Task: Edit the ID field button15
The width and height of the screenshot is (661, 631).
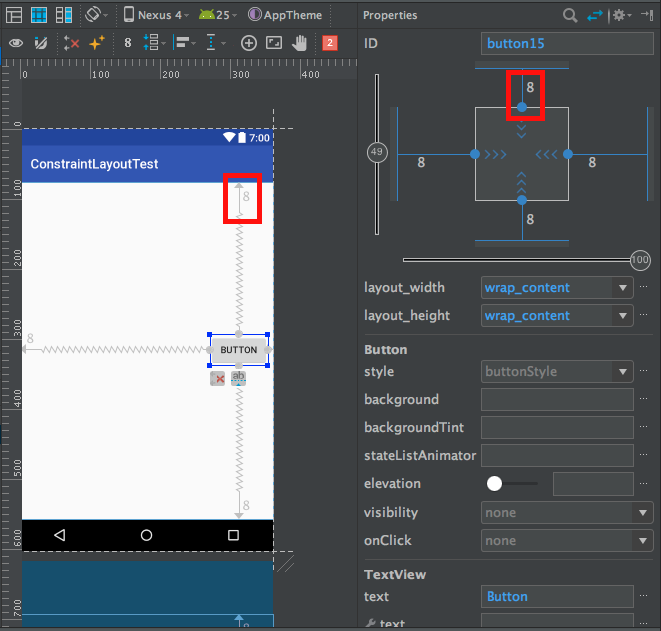Action: (567, 43)
